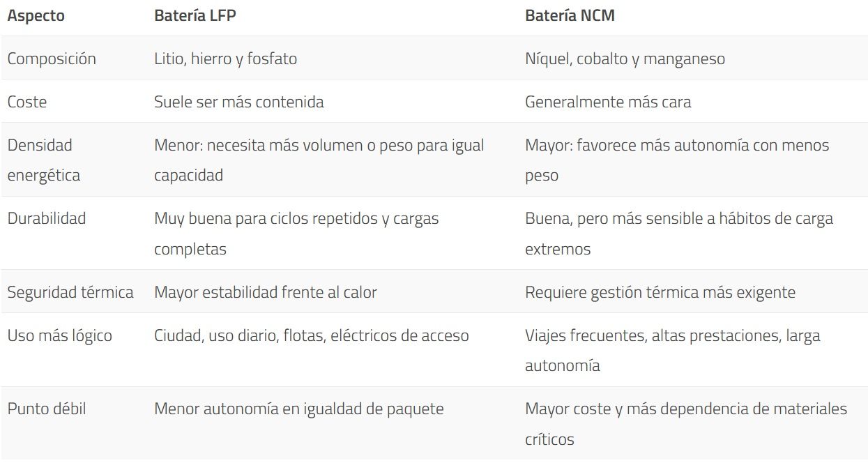Screen dimensions: 868x463
Task: Click the 'Viajes frecuentes, altas prestaciones' cell
Action: point(673,350)
